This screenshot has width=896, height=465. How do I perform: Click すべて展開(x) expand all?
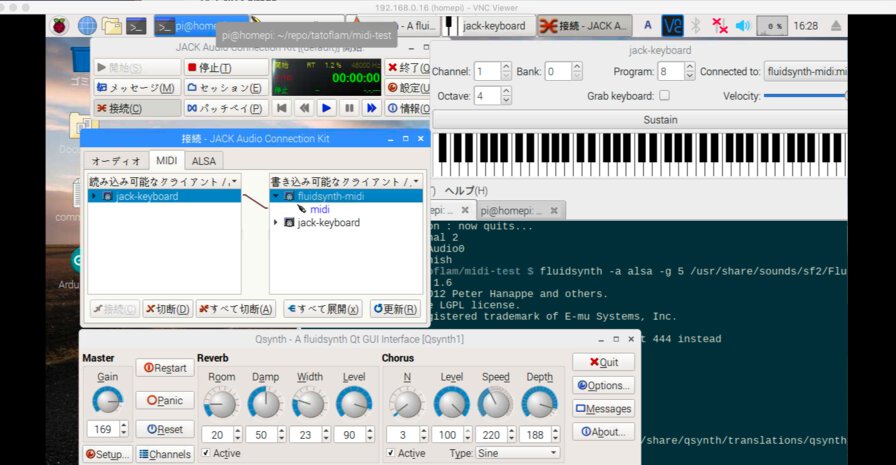(323, 309)
